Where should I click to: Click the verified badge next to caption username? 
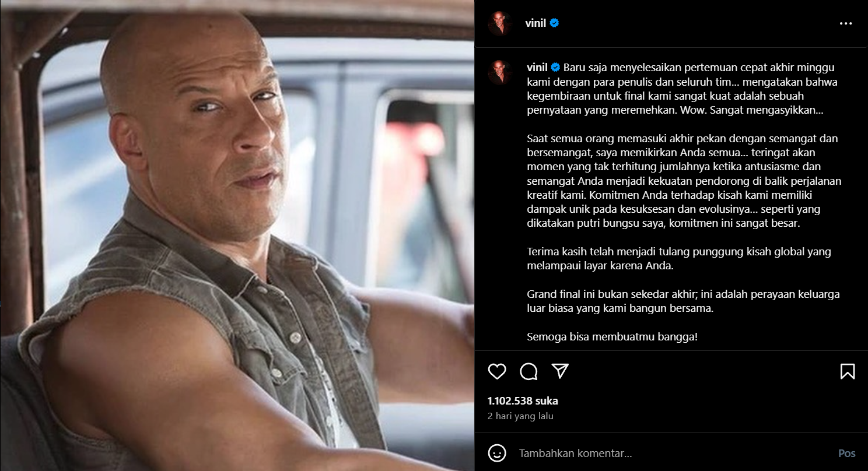(555, 67)
